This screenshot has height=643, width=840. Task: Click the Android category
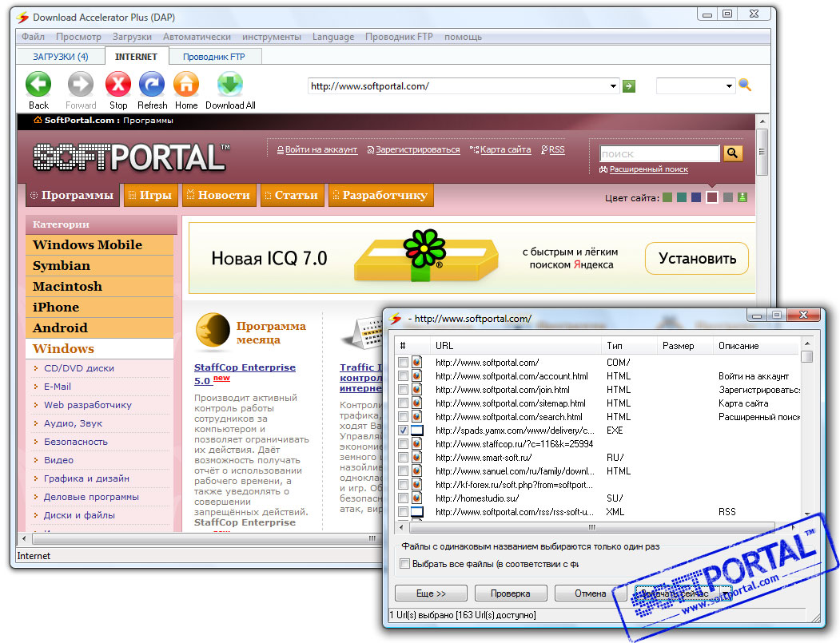(x=100, y=327)
